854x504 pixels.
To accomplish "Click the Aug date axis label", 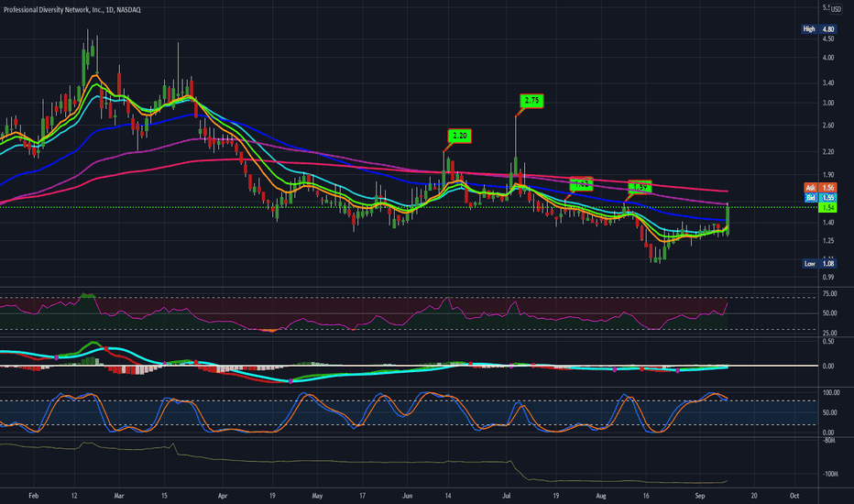I will (601, 496).
